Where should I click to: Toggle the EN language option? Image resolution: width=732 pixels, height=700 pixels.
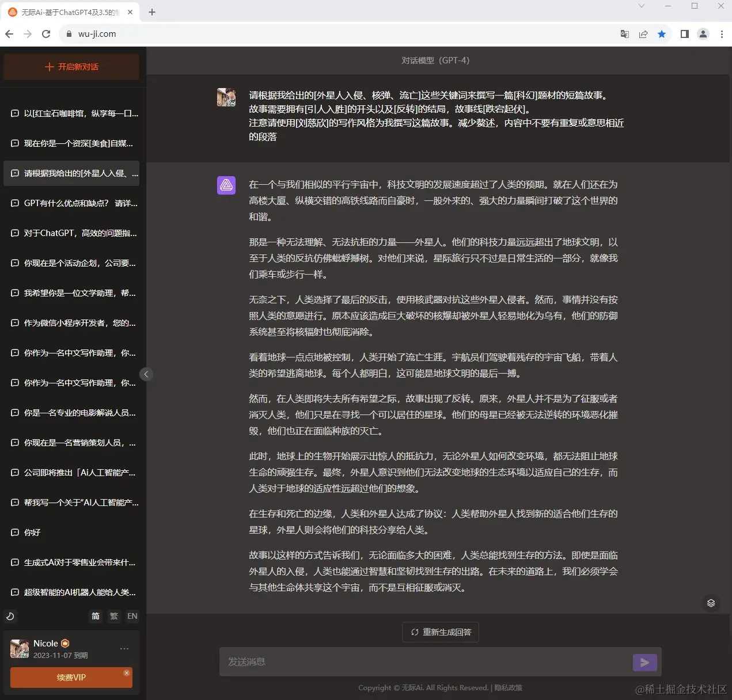point(132,616)
